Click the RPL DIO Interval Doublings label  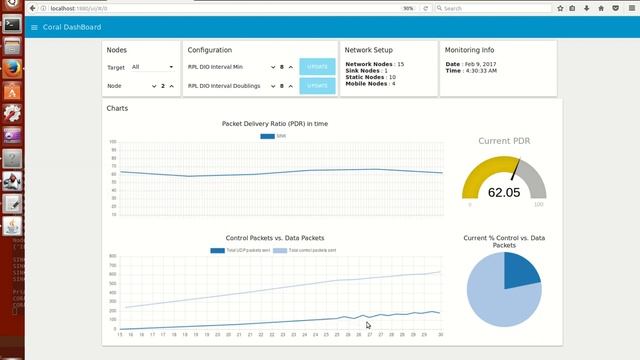224,86
